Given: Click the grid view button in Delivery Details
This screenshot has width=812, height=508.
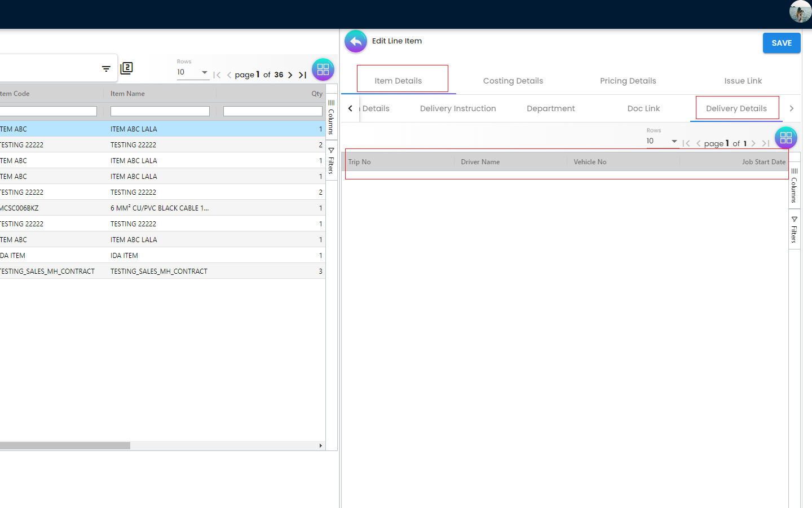Looking at the screenshot, I should click(x=785, y=138).
